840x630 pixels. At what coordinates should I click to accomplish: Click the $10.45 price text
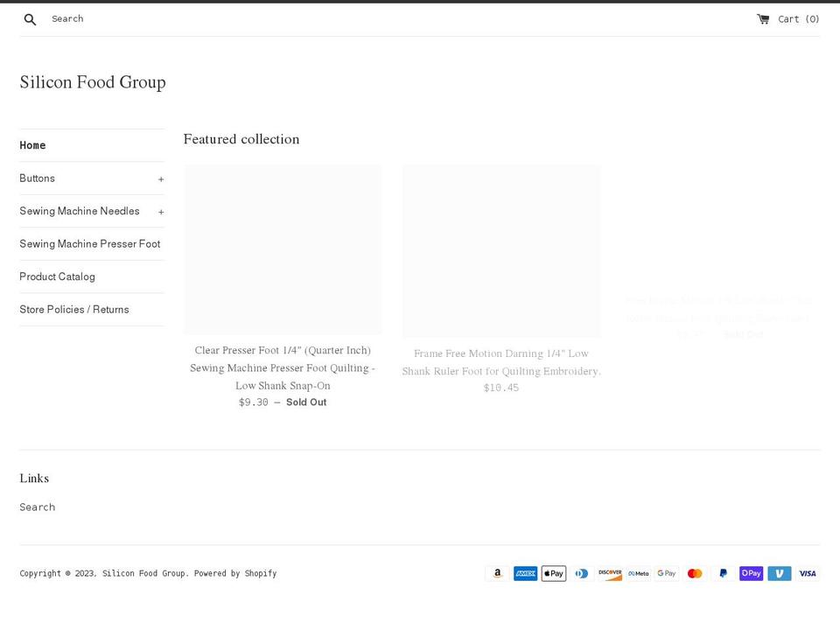pyautogui.click(x=501, y=388)
